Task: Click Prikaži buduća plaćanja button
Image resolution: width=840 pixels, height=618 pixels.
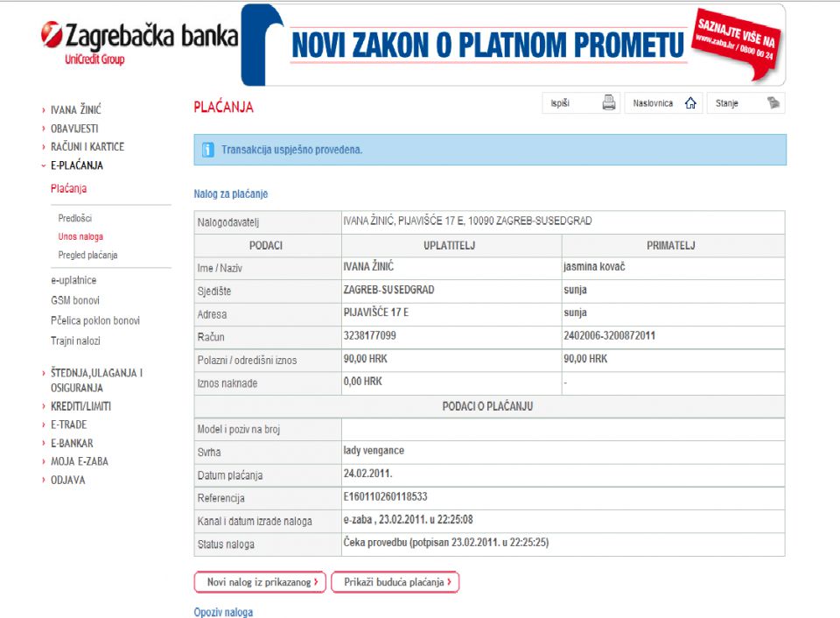Action: [x=395, y=582]
